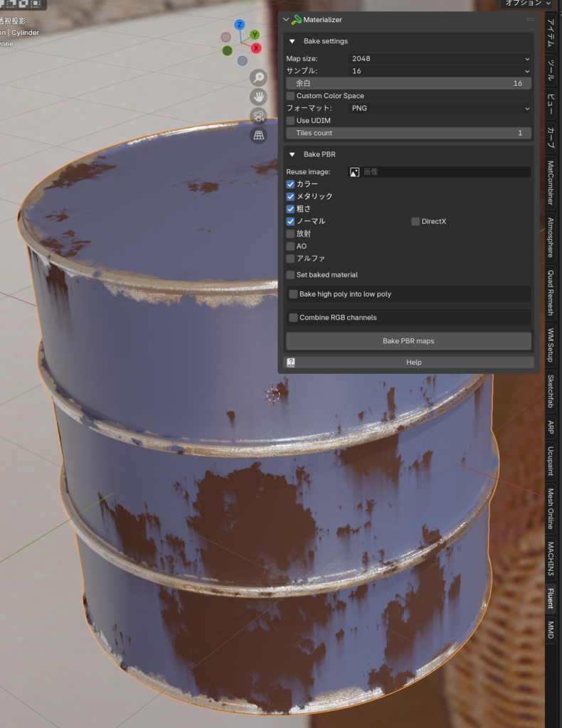562x728 pixels.
Task: Click the Help button
Action: [x=413, y=363]
